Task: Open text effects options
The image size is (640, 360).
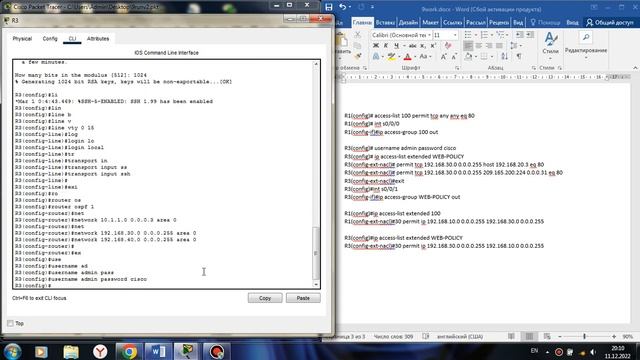Action: [x=376, y=57]
